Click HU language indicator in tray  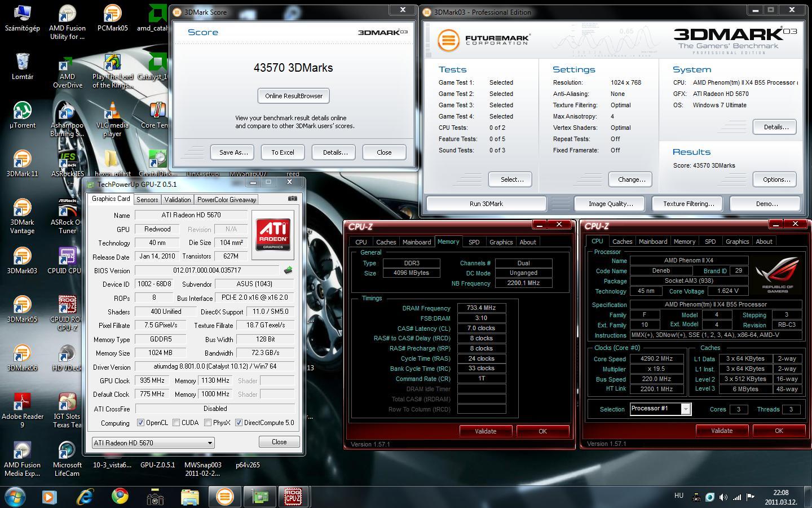[x=679, y=496]
